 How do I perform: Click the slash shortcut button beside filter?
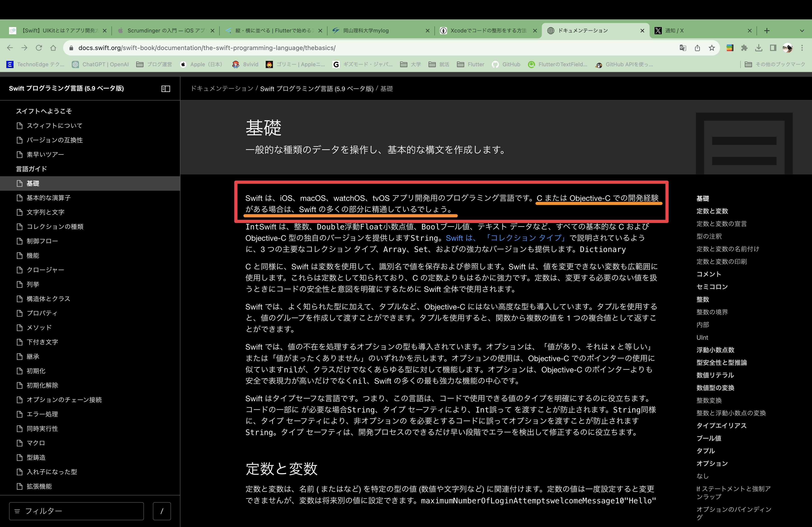point(162,511)
